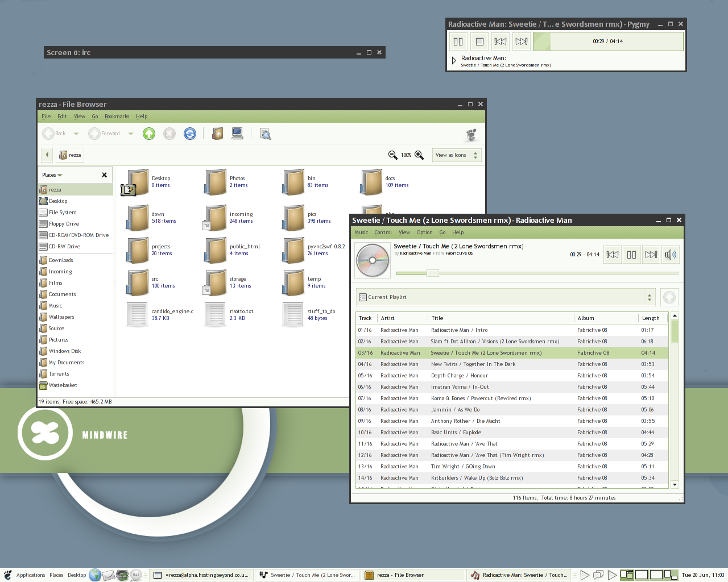Click the Forward button in File Browser
Viewport: 728px width, 582px height.
pos(105,134)
